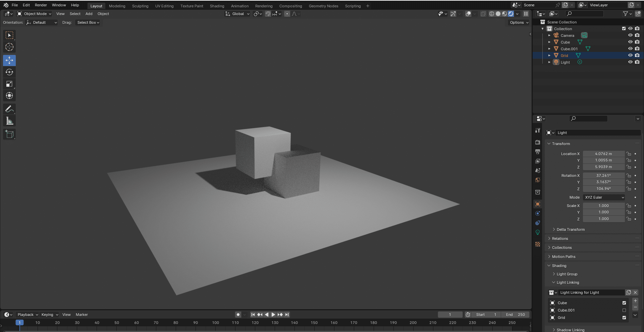Toggle render visibility for the Camera

coord(638,35)
